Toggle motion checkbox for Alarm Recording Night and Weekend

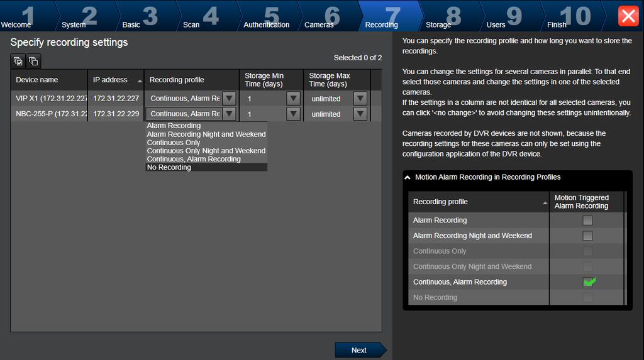[587, 236]
